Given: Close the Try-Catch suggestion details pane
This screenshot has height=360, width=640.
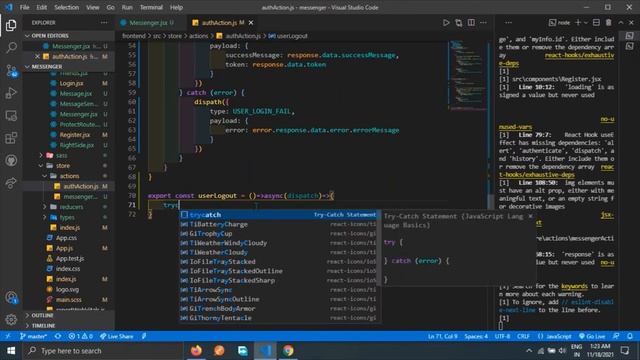Looking at the screenshot, I should [x=530, y=216].
